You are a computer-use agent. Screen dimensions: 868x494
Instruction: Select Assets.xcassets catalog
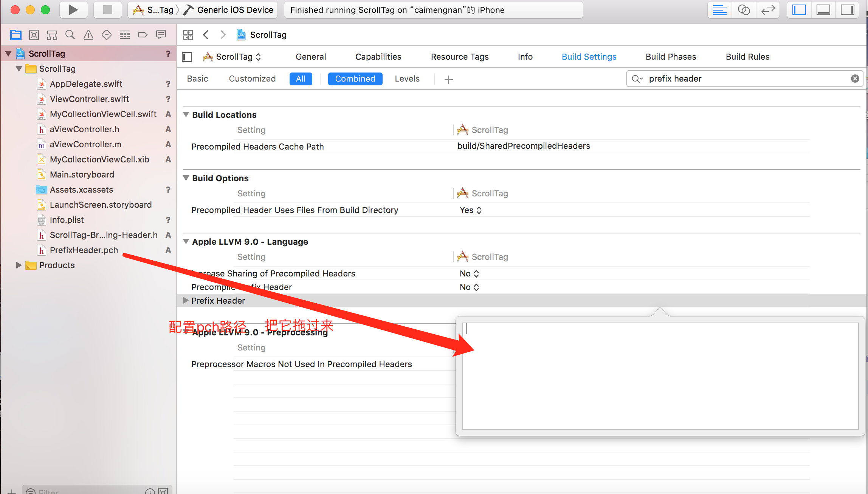pos(81,190)
